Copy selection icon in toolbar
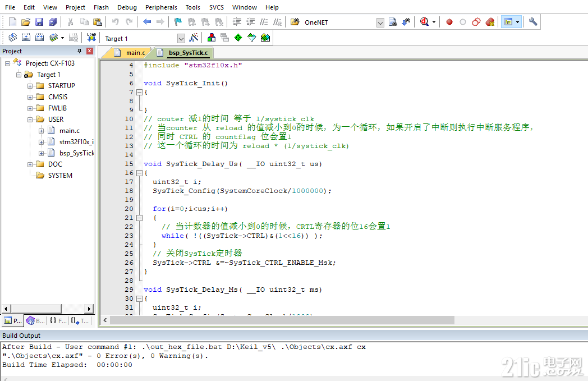 point(84,22)
